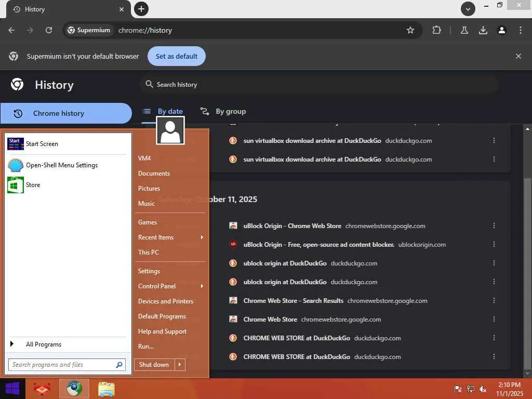Open Settings from the Start menu

pos(170,271)
